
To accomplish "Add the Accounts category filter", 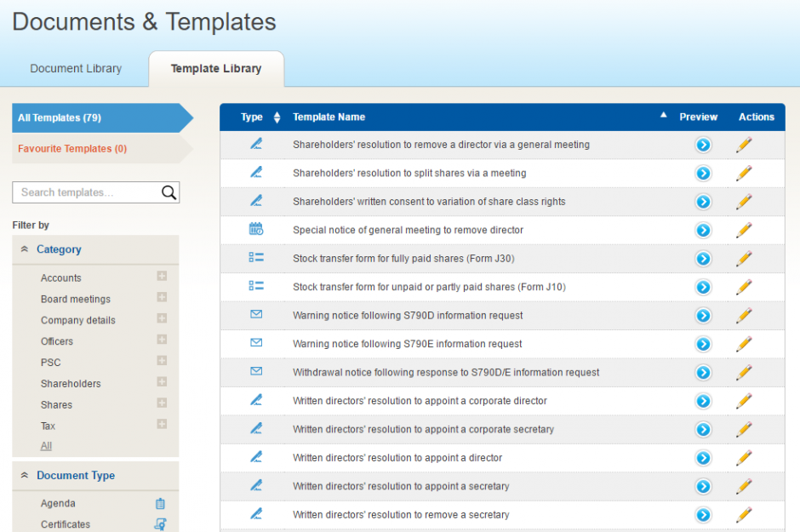I will pyautogui.click(x=162, y=277).
